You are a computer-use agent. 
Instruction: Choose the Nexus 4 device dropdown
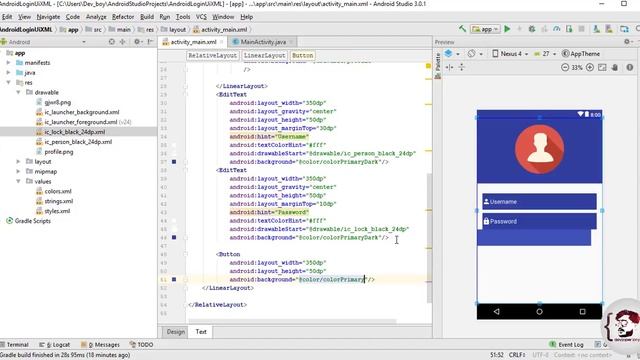[510, 53]
